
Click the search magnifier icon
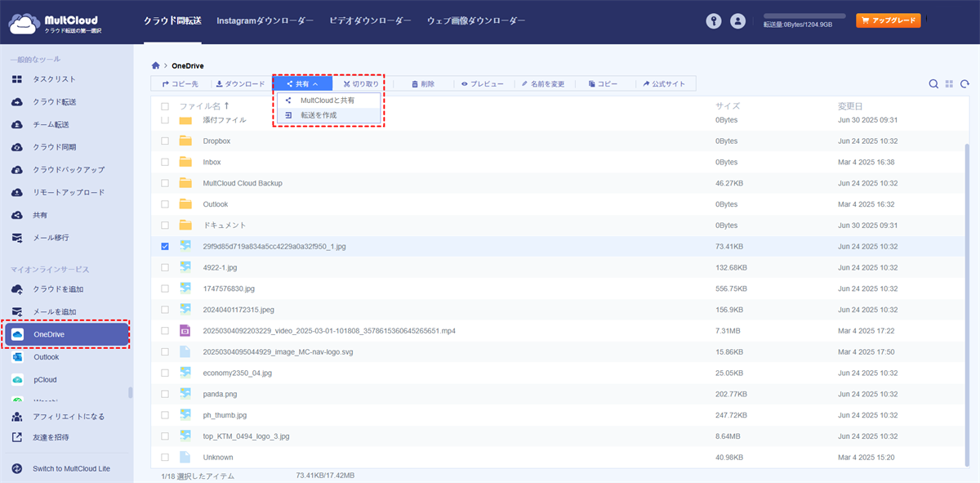pos(933,83)
